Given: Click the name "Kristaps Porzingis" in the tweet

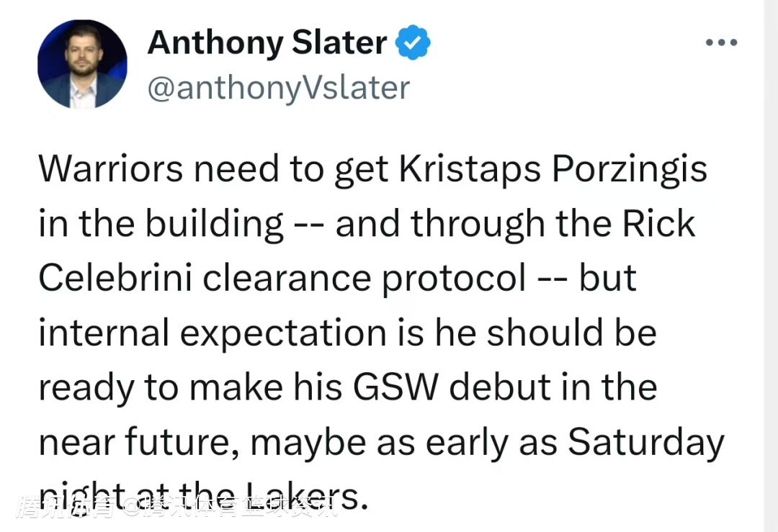Looking at the screenshot, I should coord(553,169).
